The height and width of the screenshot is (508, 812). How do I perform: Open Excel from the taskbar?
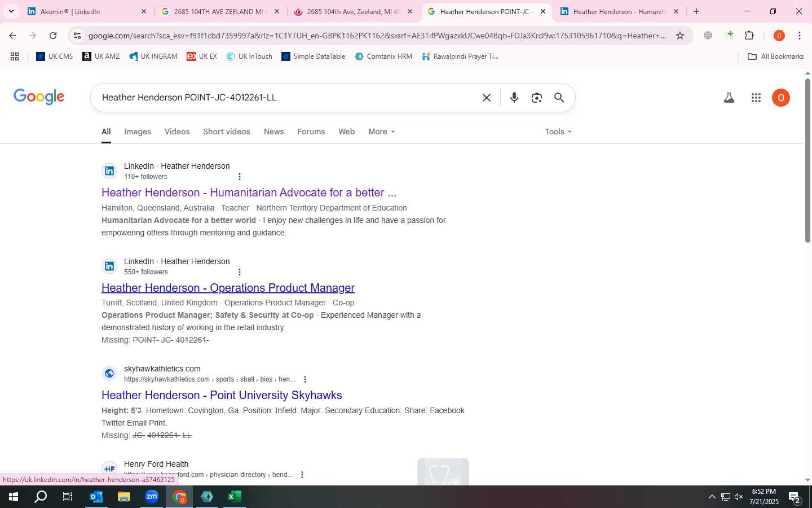pyautogui.click(x=235, y=497)
